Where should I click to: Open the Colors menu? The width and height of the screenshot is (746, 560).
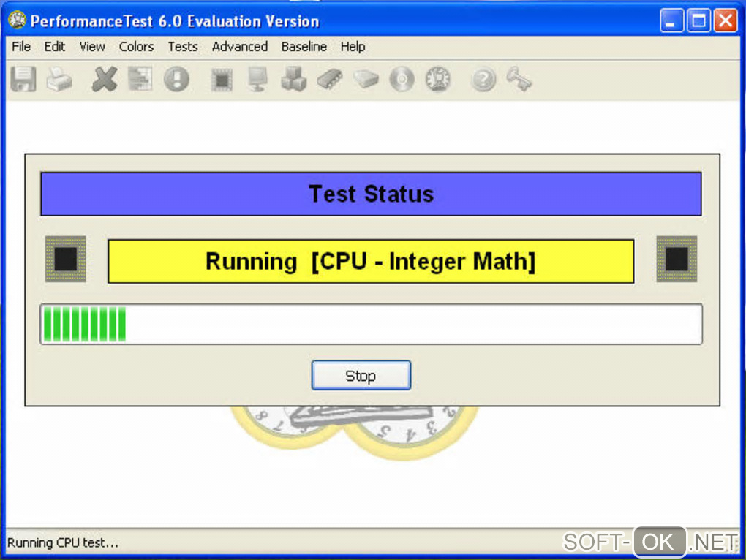pos(136,47)
